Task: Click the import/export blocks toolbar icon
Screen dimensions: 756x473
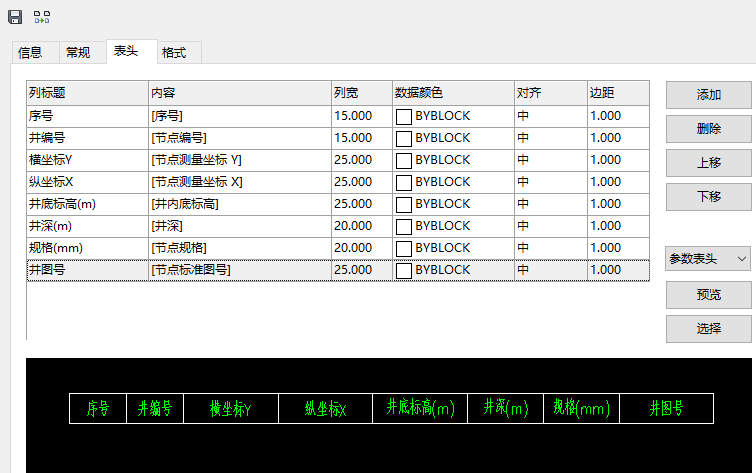Action: [x=42, y=17]
